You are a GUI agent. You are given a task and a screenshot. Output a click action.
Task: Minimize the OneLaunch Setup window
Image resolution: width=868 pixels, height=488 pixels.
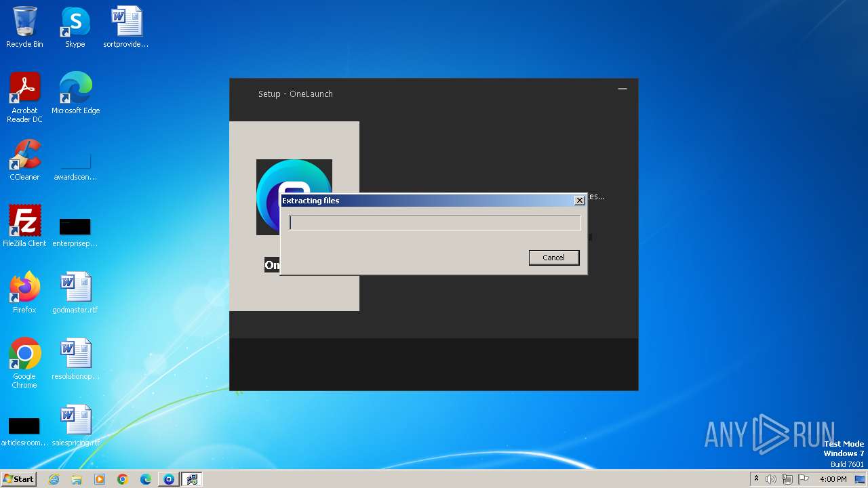tap(623, 89)
